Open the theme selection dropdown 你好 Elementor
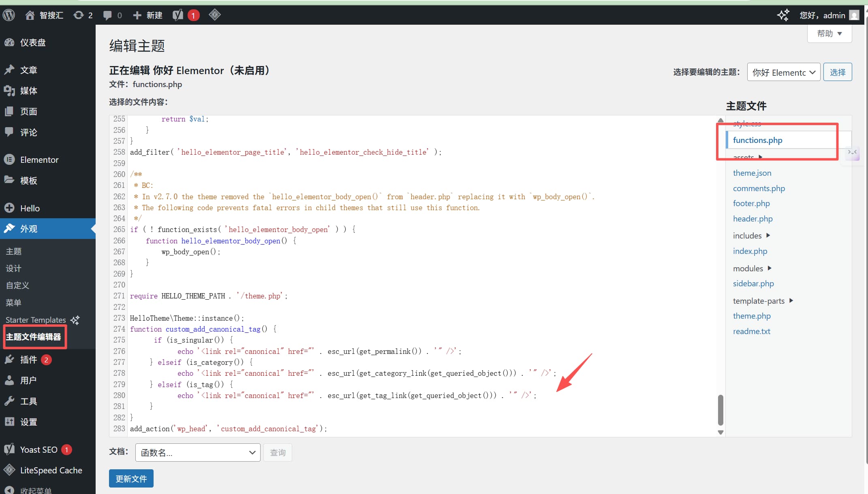868x494 pixels. point(784,72)
